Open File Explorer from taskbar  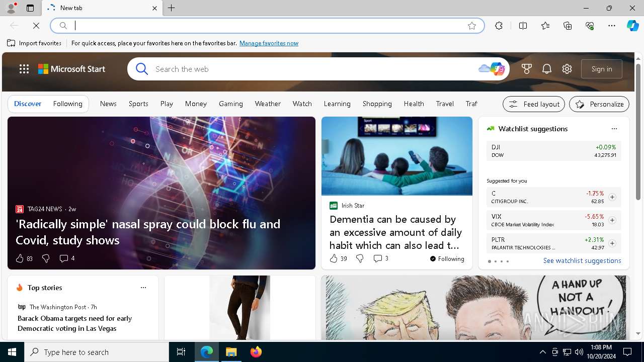231,352
